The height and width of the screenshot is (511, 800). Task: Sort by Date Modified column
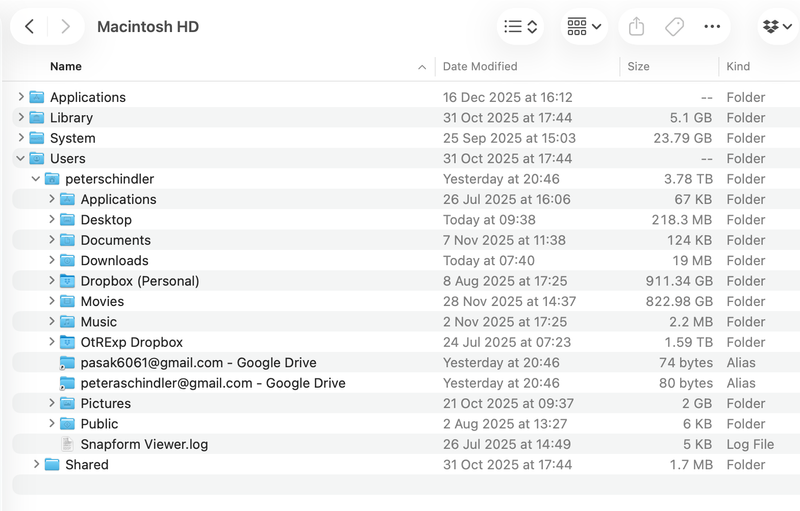[x=480, y=67]
